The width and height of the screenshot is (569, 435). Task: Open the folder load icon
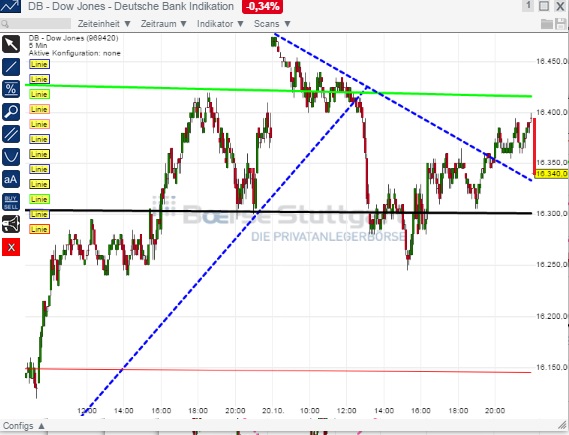tap(547, 24)
